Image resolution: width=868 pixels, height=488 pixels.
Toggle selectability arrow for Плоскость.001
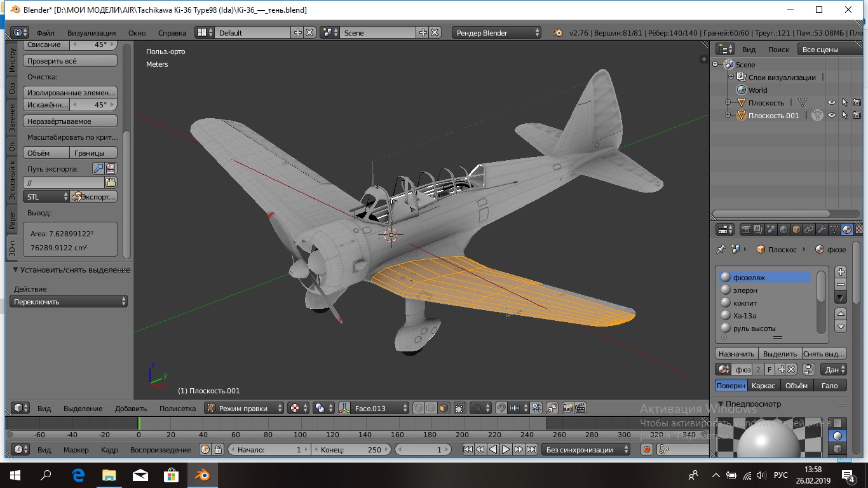[844, 115]
